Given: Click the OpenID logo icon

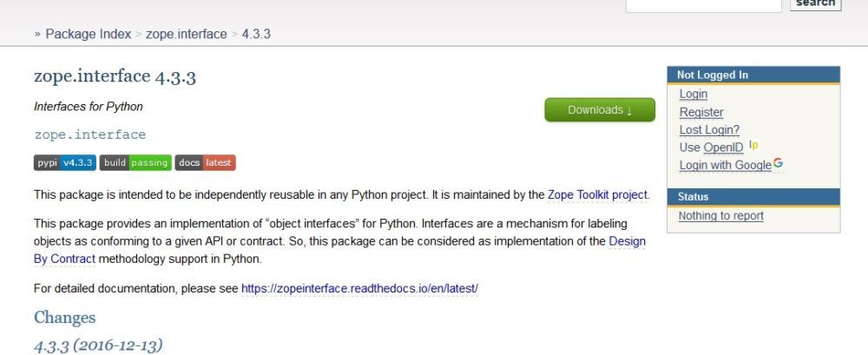Looking at the screenshot, I should coord(753,147).
